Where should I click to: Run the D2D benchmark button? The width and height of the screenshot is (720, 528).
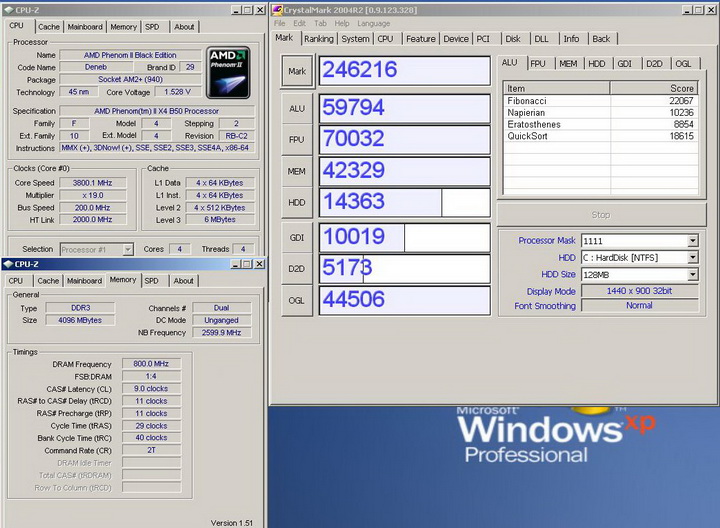pos(297,269)
